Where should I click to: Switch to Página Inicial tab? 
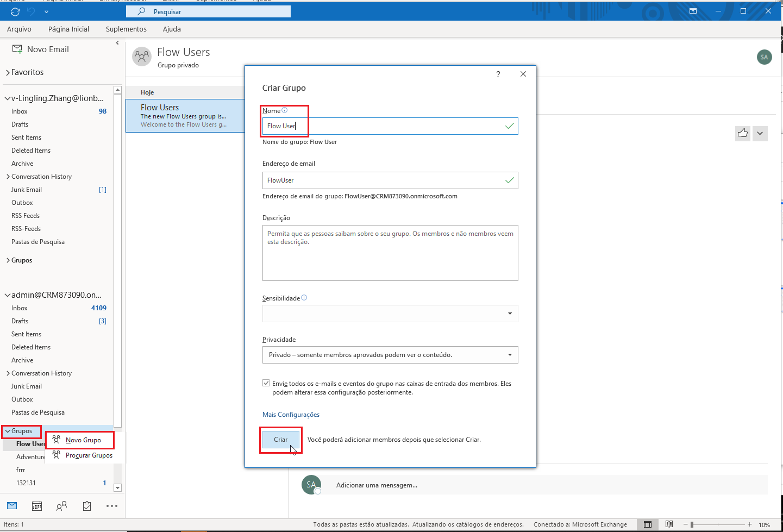point(68,29)
